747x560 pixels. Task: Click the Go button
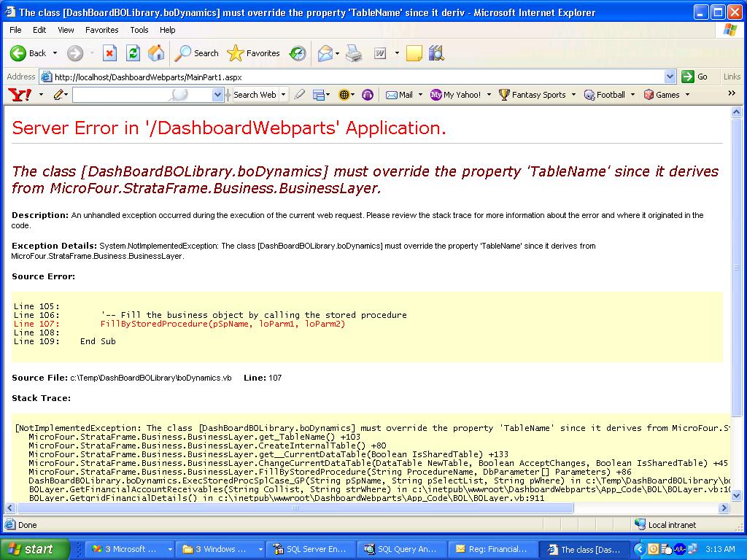coord(695,77)
